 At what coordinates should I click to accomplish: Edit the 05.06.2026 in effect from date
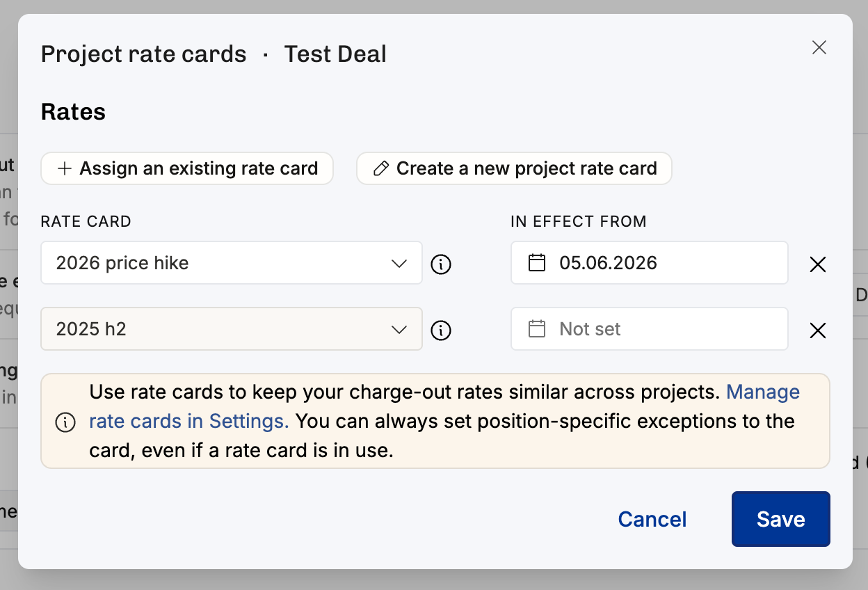click(x=650, y=263)
